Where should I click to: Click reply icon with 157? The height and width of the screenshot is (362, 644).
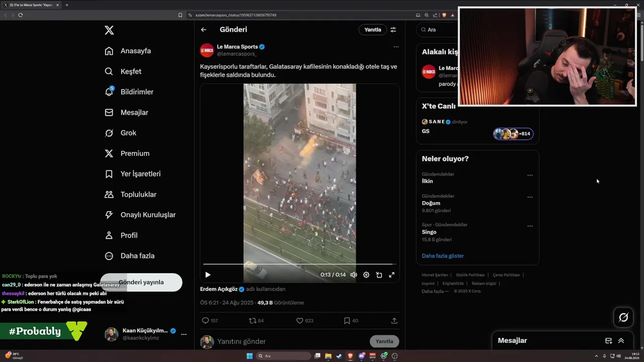209,320
